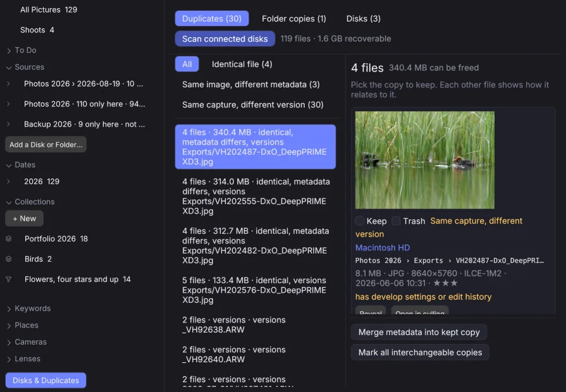Filter by Identical file (4)
This screenshot has height=392, width=566.
pos(242,64)
